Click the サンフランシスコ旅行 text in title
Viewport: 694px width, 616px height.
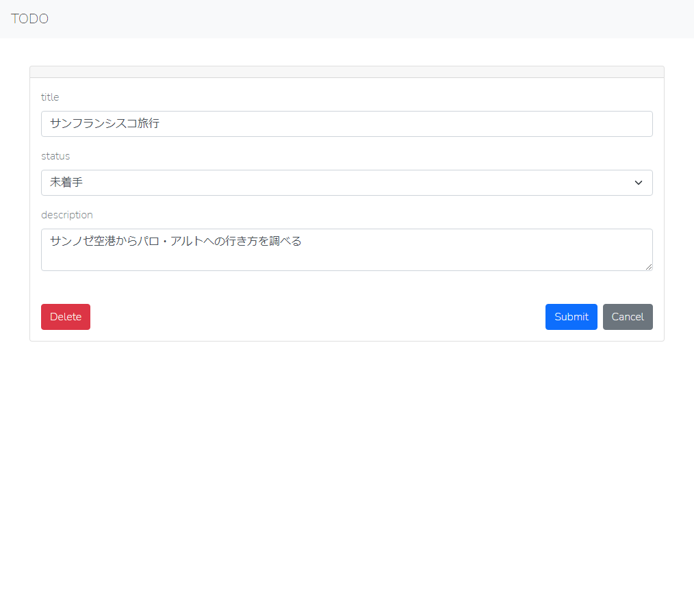[x=105, y=124]
